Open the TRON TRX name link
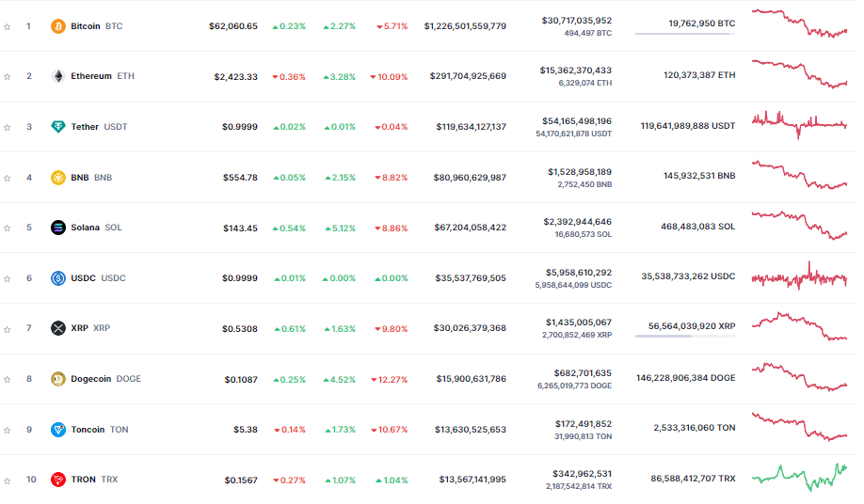Viewport: 864px width, 504px height. click(94, 480)
